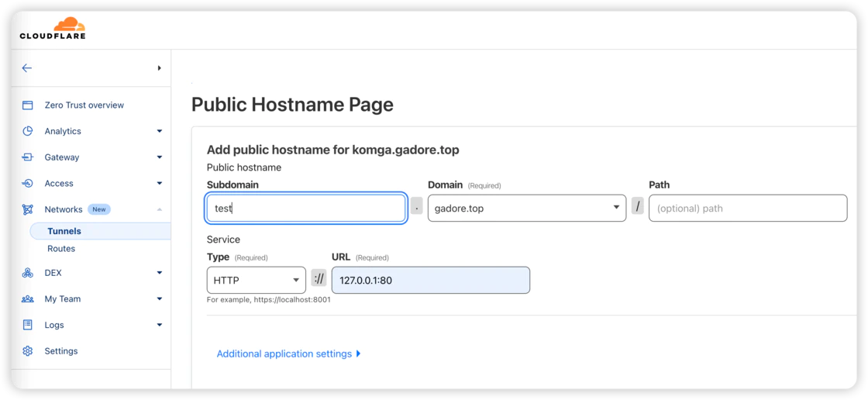Click the DEX icon in sidebar
The width and height of the screenshot is (868, 400).
[x=28, y=273]
